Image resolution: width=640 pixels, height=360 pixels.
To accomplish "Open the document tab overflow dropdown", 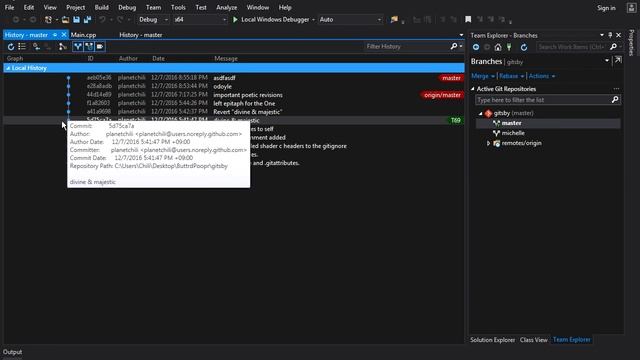I will point(461,35).
